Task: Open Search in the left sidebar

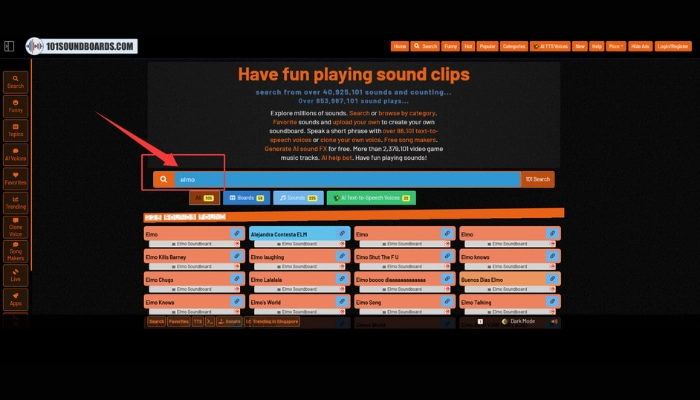Action: pyautogui.click(x=16, y=82)
